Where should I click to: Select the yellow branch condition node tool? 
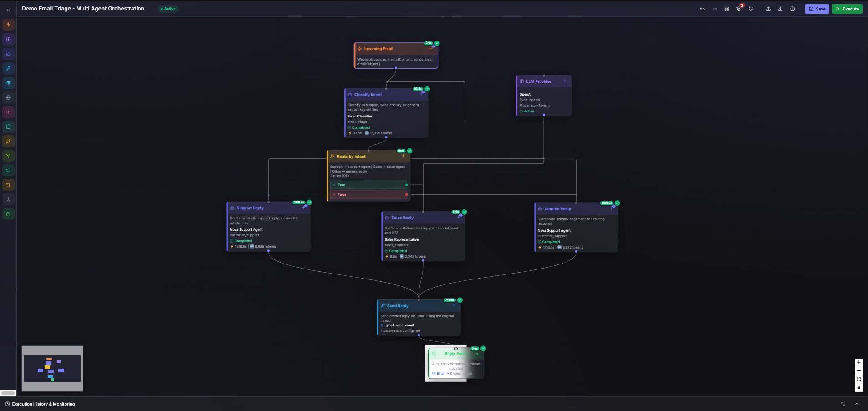(x=8, y=141)
